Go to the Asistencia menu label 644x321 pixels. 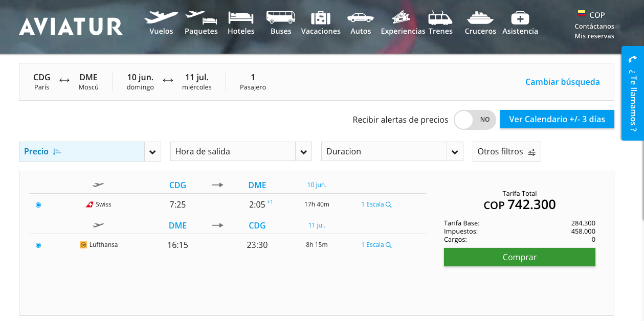click(520, 31)
